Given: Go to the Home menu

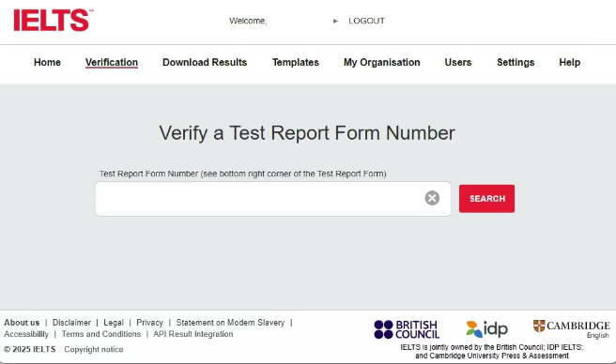Looking at the screenshot, I should click(x=47, y=63).
